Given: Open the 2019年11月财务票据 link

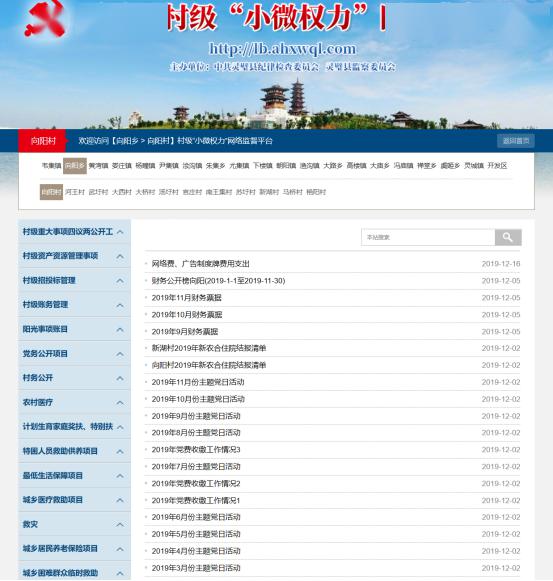Looking at the screenshot, I should 186,298.
